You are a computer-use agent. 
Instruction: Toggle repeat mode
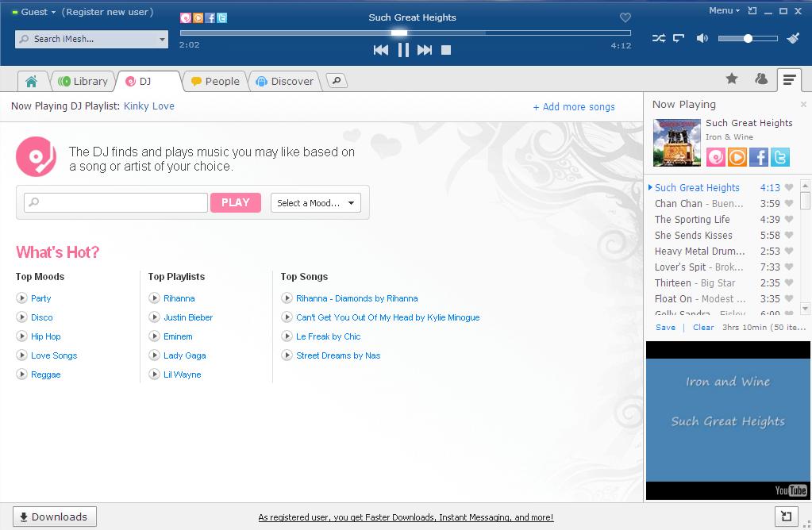(679, 38)
